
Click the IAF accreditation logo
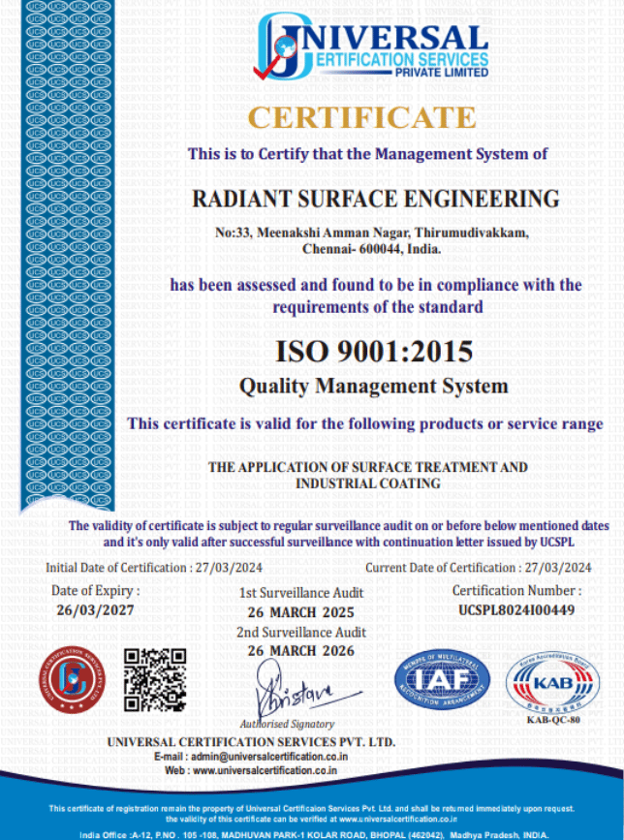[x=442, y=680]
